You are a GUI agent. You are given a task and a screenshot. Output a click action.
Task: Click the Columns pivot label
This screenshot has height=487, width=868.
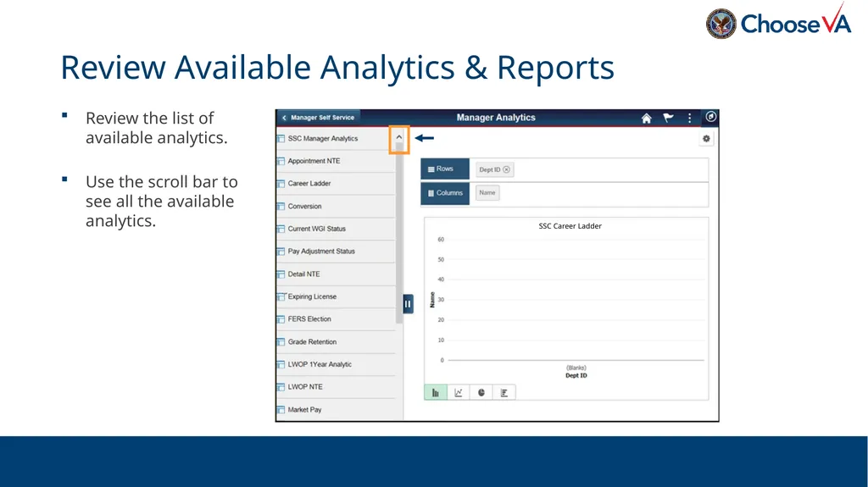(x=444, y=193)
